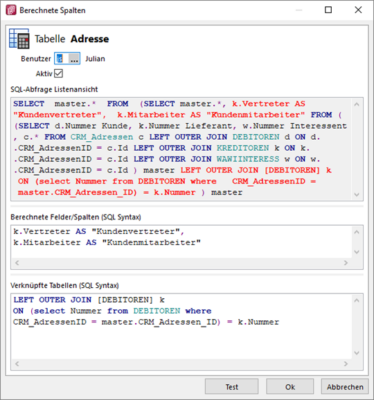The width and height of the screenshot is (374, 400).
Task: Click the Berechnete Spalten app icon in title bar
Action: (11, 10)
